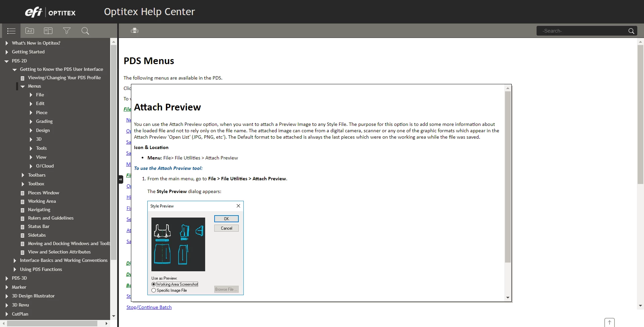The image size is (644, 327).
Task: Open the Status Bar topic
Action: click(39, 226)
